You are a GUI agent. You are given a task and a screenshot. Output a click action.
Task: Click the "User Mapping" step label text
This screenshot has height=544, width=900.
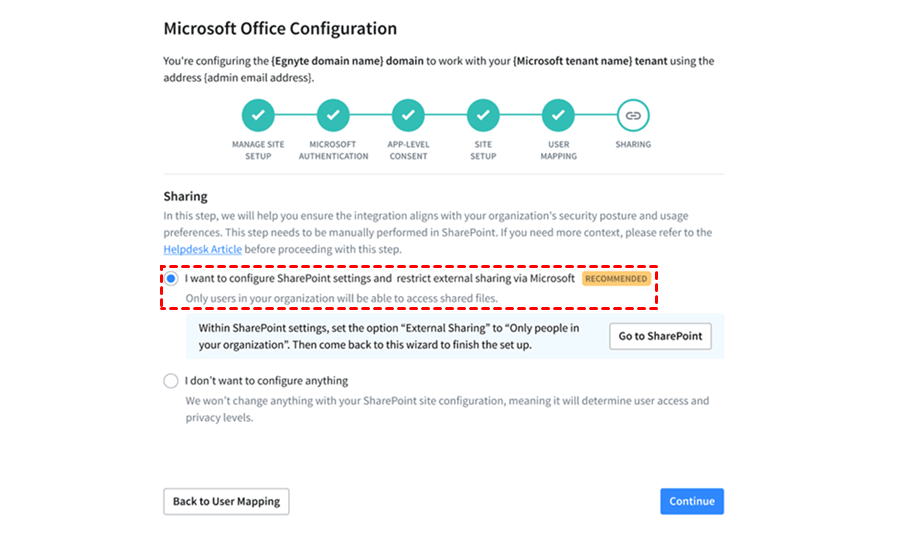(x=558, y=150)
